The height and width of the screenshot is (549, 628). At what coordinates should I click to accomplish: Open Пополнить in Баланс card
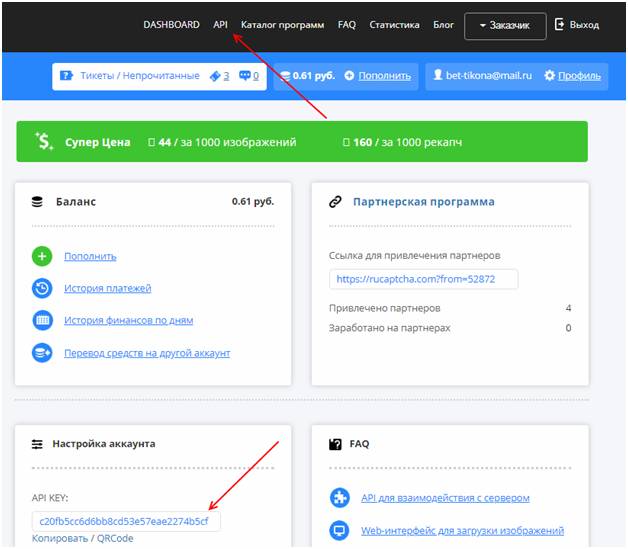(90, 256)
